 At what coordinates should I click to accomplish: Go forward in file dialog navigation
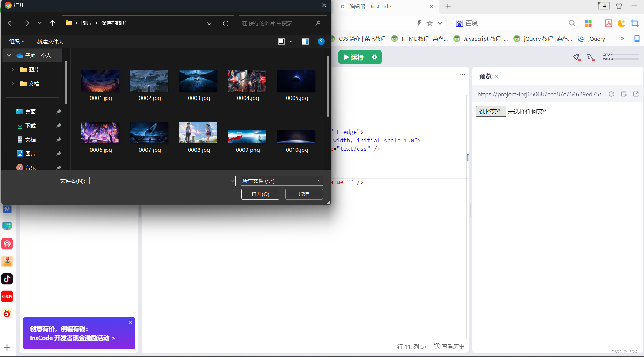pos(26,23)
